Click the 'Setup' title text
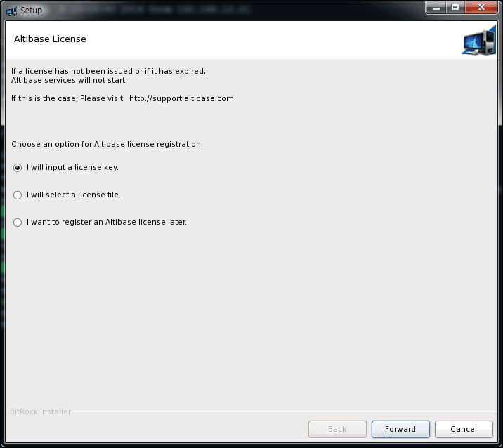Screen dimensions: 503x448 (31, 11)
